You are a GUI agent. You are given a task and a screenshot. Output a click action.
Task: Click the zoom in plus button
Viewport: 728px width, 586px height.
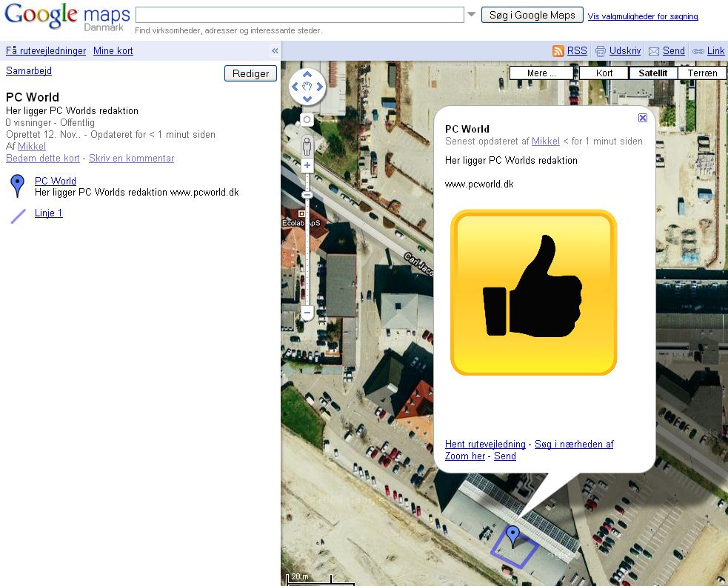click(x=307, y=165)
